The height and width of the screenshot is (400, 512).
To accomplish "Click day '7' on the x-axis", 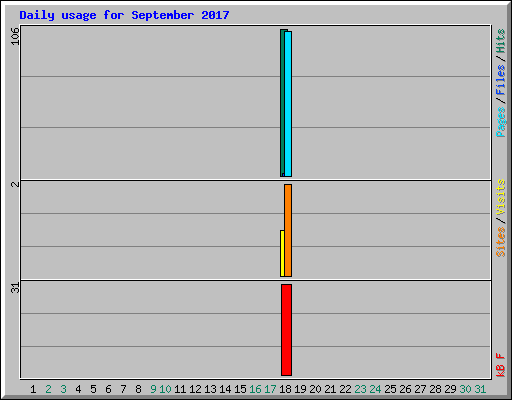I will tap(123, 389).
